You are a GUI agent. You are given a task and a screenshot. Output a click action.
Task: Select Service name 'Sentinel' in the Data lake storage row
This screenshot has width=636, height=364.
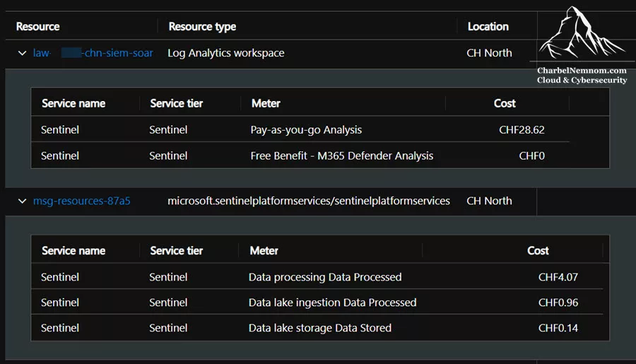coord(60,328)
